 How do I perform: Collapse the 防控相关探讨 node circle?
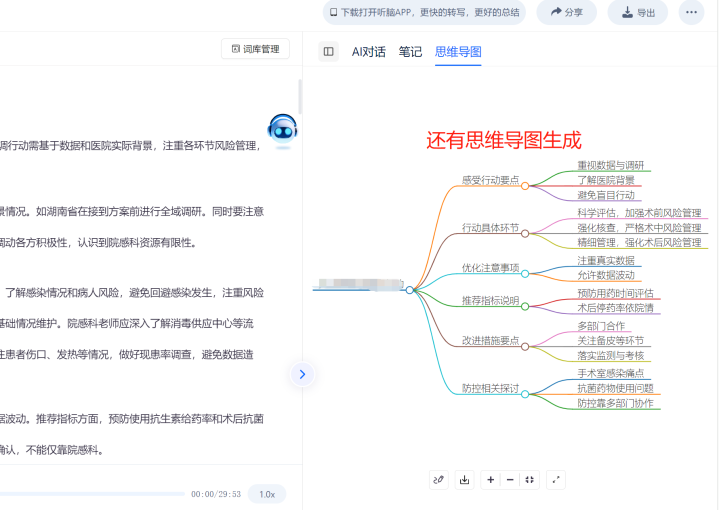(x=525, y=394)
